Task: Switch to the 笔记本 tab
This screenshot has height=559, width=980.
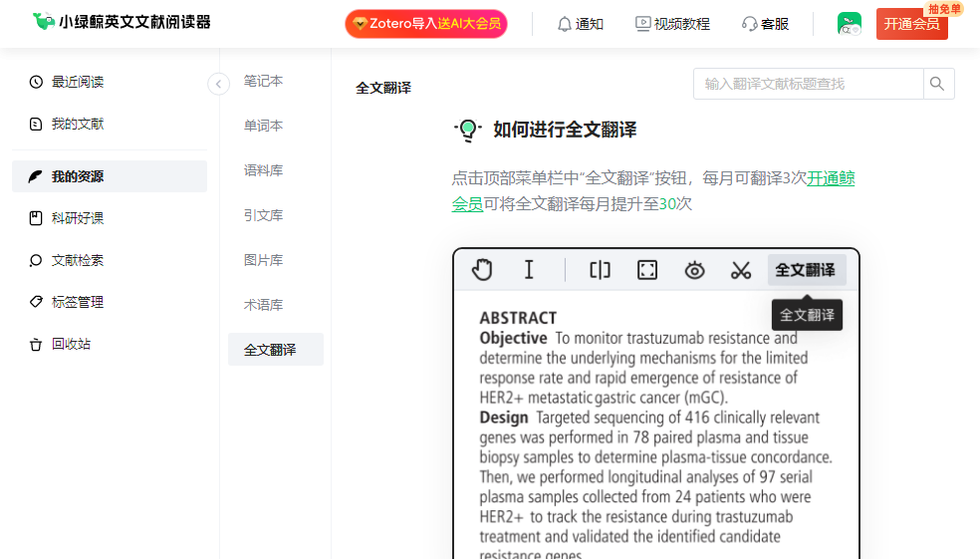Action: point(263,81)
